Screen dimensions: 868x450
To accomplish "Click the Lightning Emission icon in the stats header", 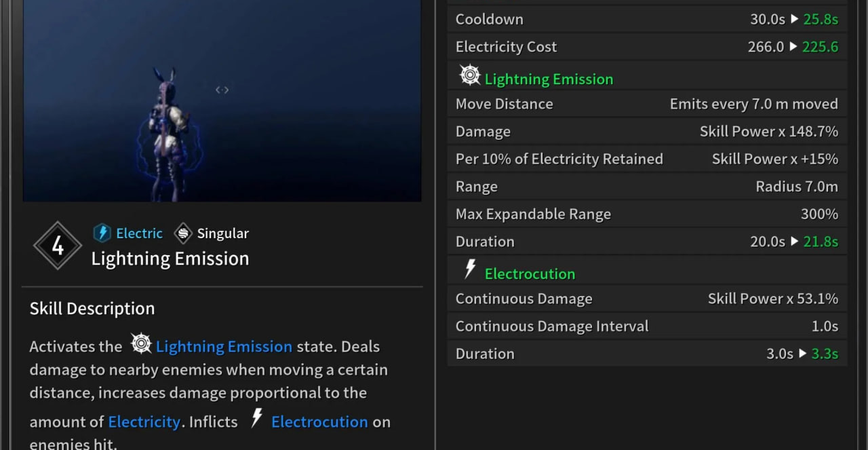I will 470,75.
